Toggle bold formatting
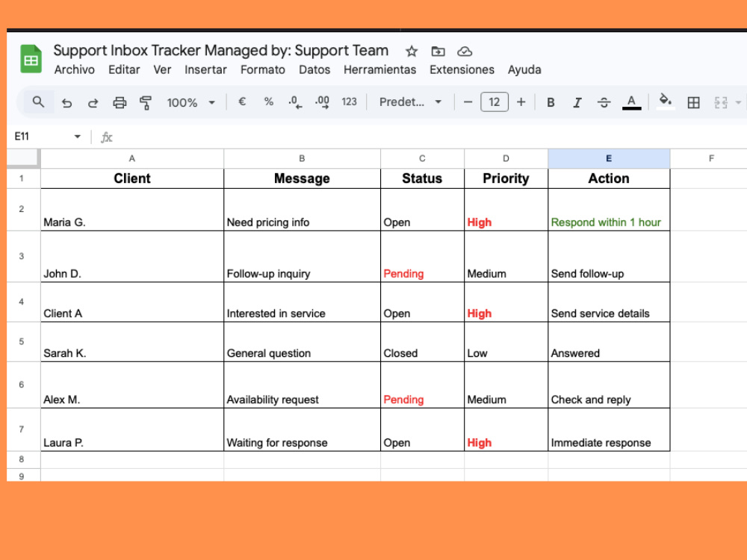 [551, 102]
